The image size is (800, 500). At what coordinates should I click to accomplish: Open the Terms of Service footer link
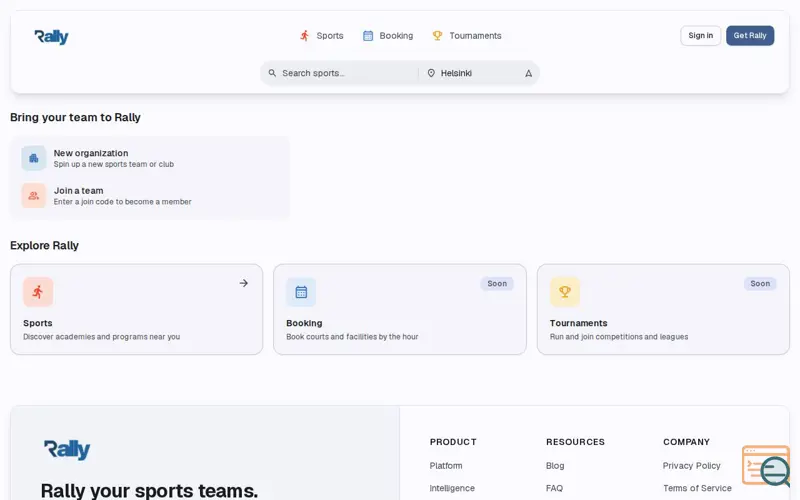pos(697,488)
